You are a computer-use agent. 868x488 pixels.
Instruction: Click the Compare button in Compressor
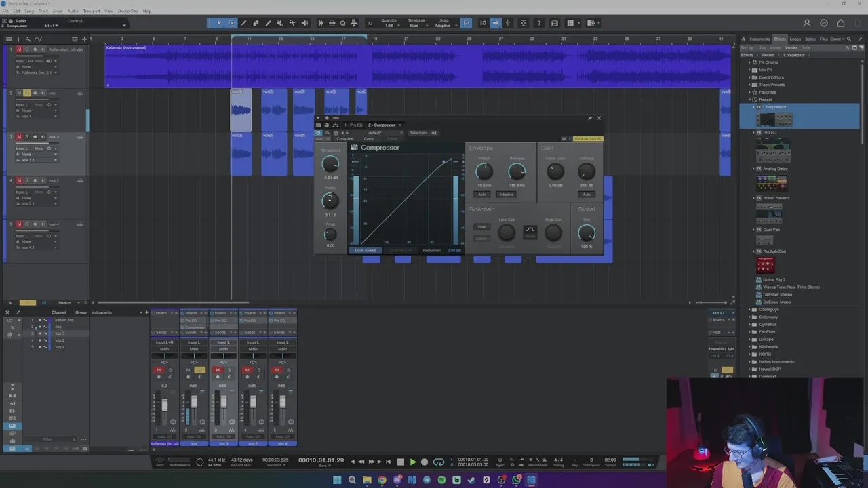(x=344, y=139)
